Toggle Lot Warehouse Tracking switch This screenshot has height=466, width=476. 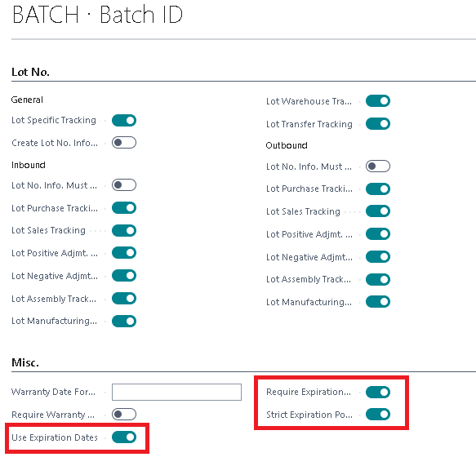(378, 101)
